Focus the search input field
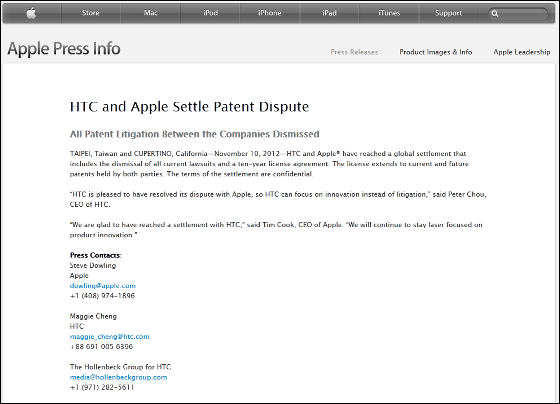Image resolution: width=560 pixels, height=404 pixels. point(518,14)
